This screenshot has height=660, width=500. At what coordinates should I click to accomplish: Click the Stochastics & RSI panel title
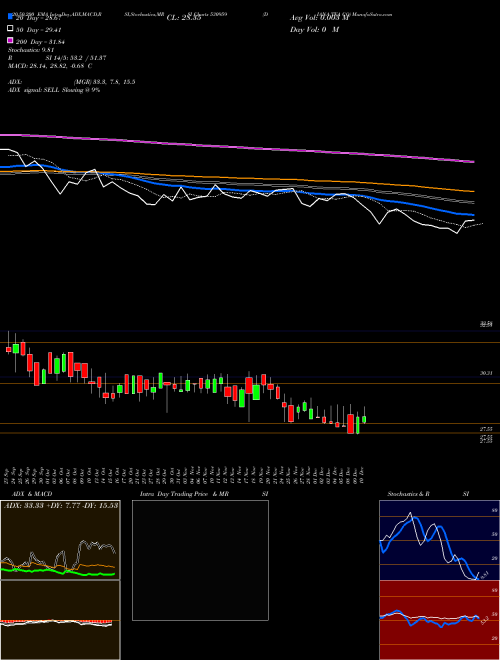(x=428, y=494)
